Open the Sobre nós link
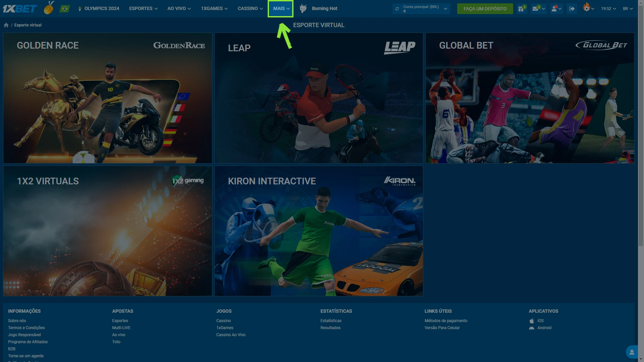 click(17, 321)
